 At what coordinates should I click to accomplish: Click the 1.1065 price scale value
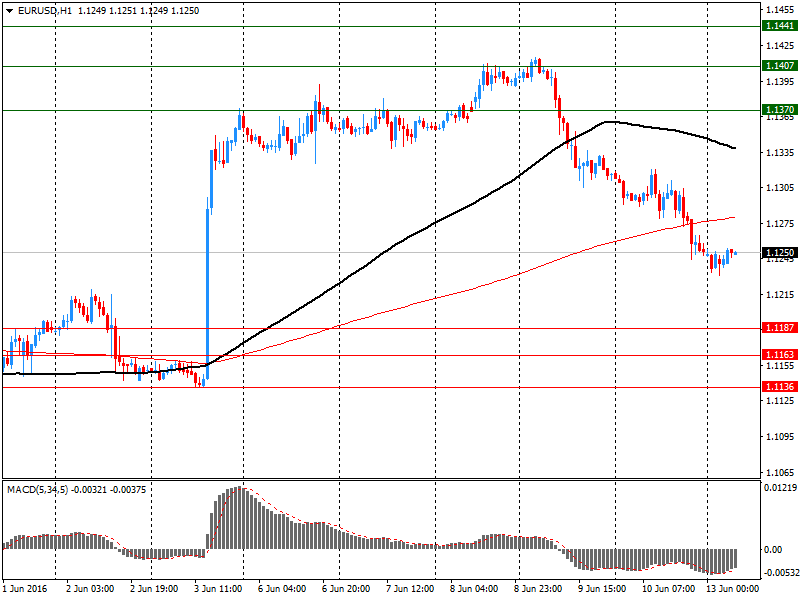pos(780,472)
